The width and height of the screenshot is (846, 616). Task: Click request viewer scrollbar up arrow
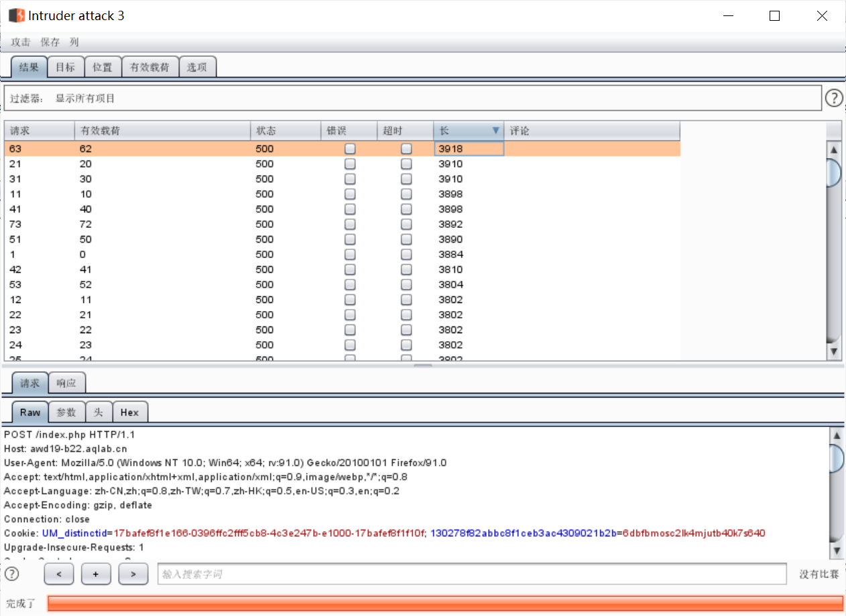tap(836, 436)
